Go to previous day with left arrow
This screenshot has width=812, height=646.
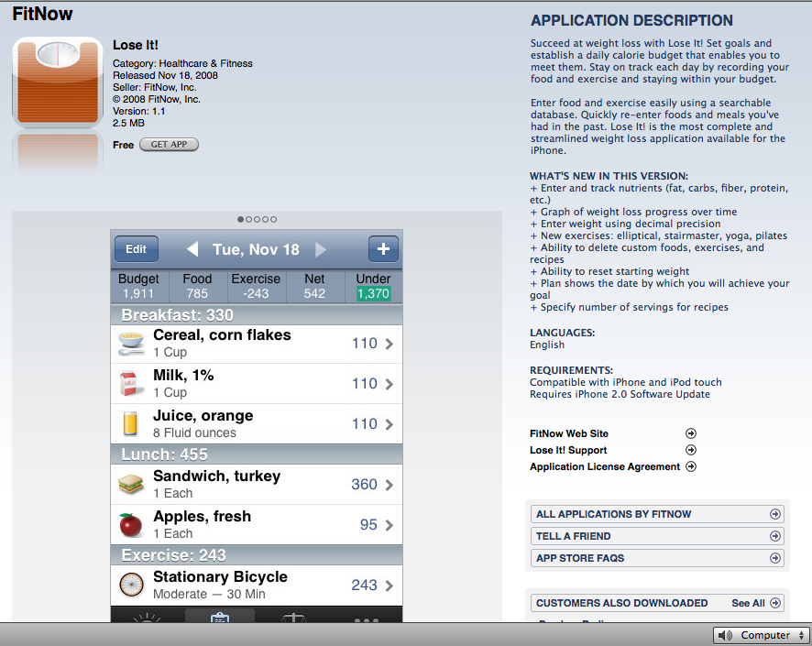(x=192, y=249)
